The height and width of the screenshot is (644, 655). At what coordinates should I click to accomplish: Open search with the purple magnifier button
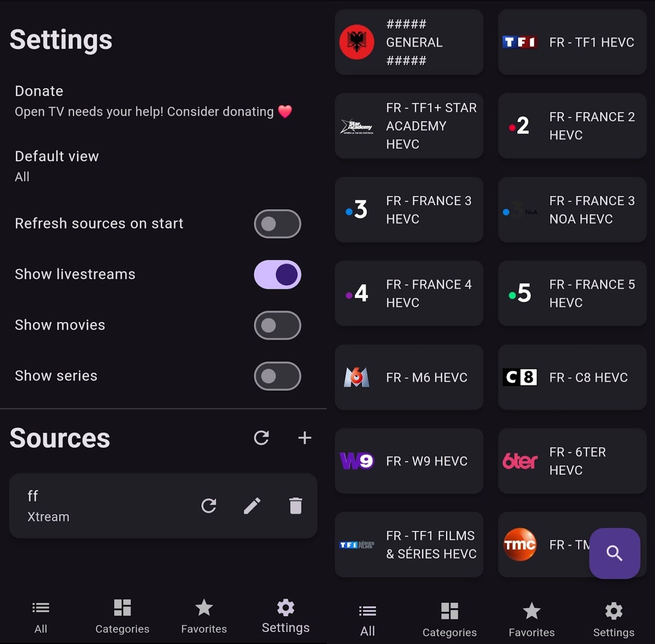[614, 553]
